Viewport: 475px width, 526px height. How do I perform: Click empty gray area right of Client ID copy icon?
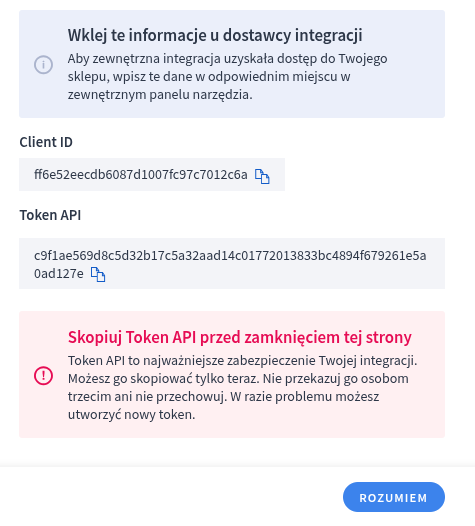coord(277,174)
